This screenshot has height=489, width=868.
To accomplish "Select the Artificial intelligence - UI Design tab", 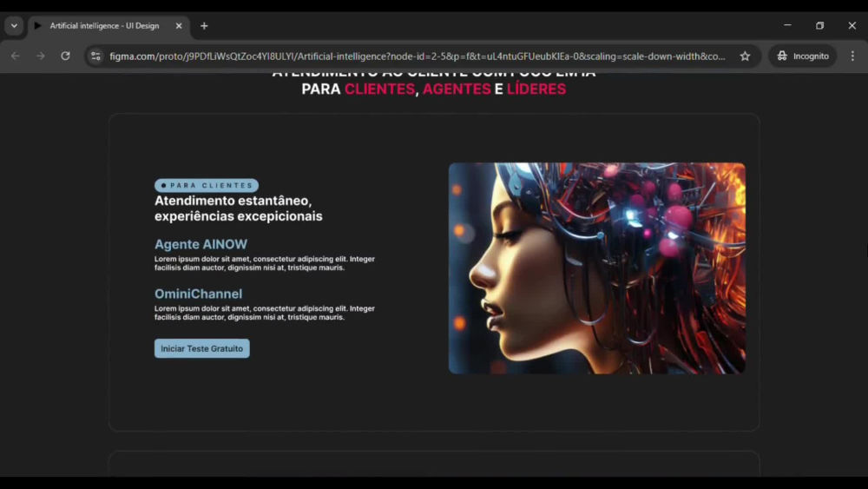I will (108, 26).
